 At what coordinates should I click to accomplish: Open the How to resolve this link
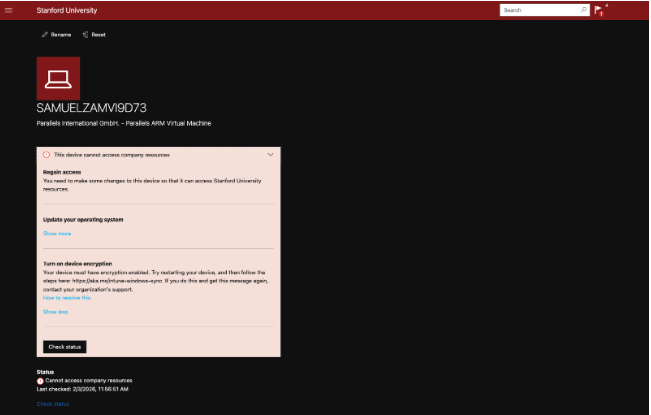66,298
